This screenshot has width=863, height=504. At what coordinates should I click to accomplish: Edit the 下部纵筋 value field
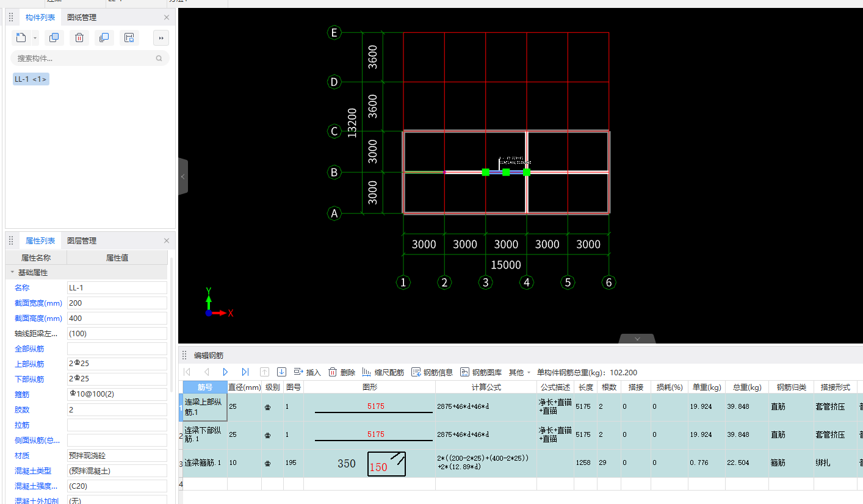117,380
